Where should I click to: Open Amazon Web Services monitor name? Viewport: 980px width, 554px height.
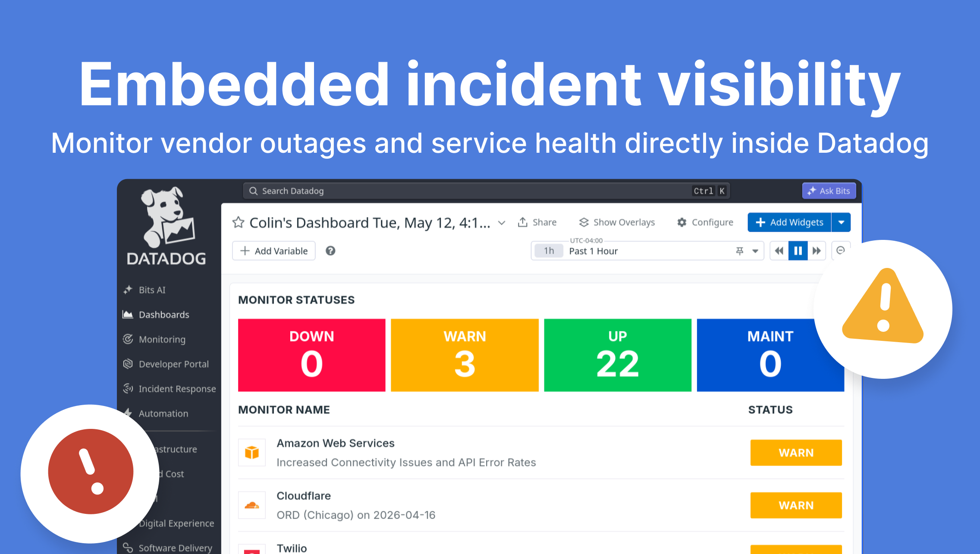(x=336, y=443)
